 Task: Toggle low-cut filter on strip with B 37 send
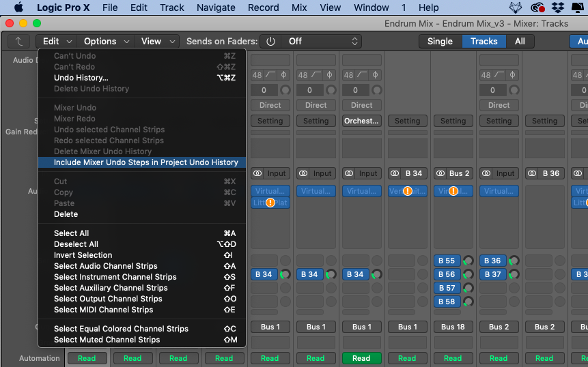(499, 75)
